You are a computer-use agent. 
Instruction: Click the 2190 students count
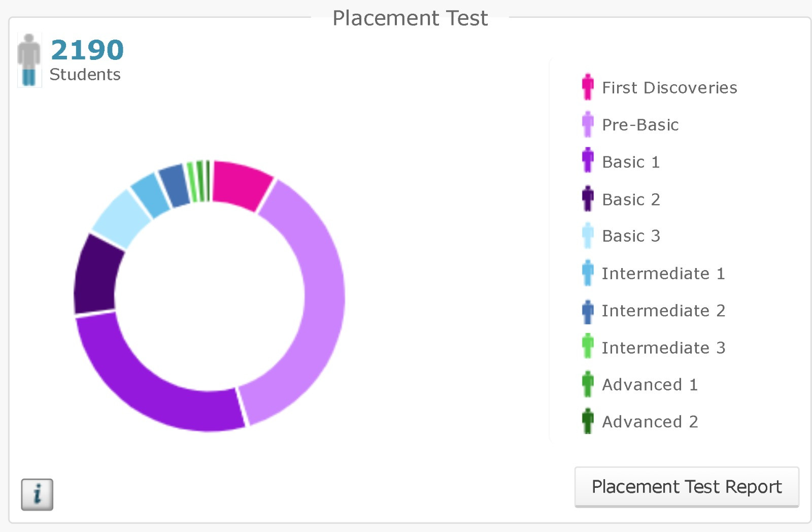point(87,50)
